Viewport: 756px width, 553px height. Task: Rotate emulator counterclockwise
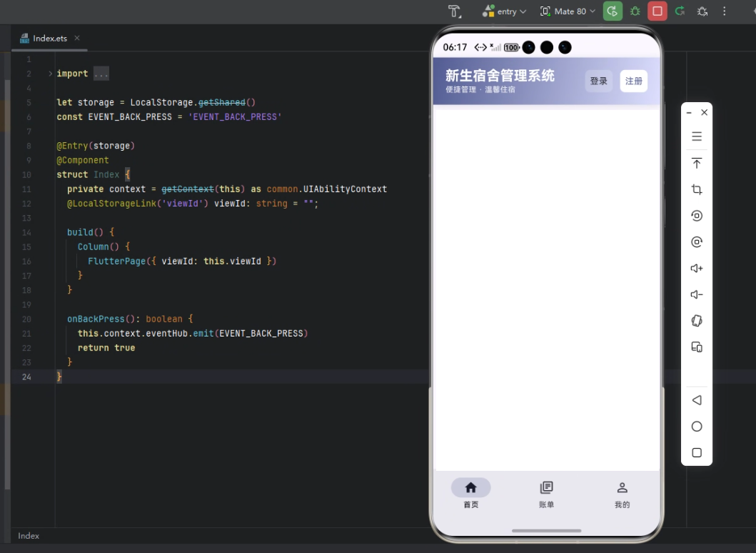click(697, 216)
